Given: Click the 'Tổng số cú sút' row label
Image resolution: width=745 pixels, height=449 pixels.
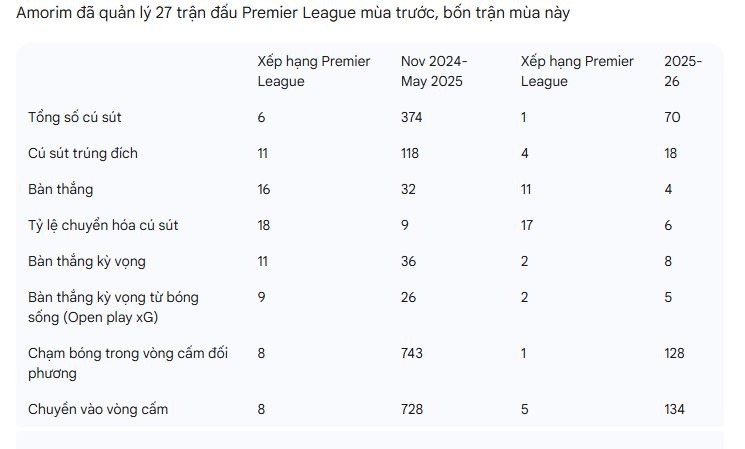Looking at the screenshot, I should [75, 117].
